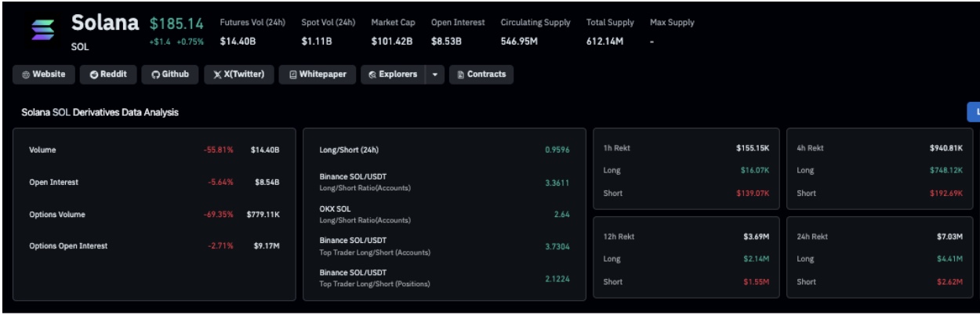Click the Solana logo icon
The width and height of the screenshot is (980, 315).
click(x=42, y=29)
